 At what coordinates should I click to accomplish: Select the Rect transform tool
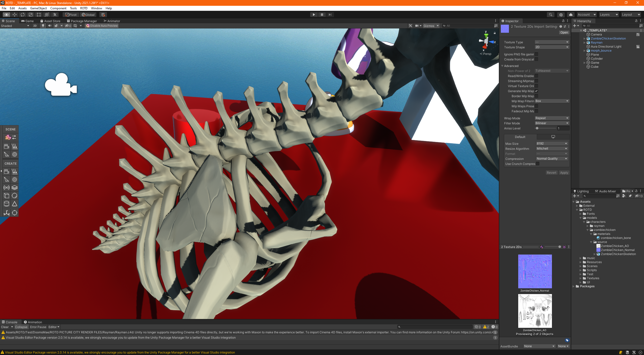(39, 15)
